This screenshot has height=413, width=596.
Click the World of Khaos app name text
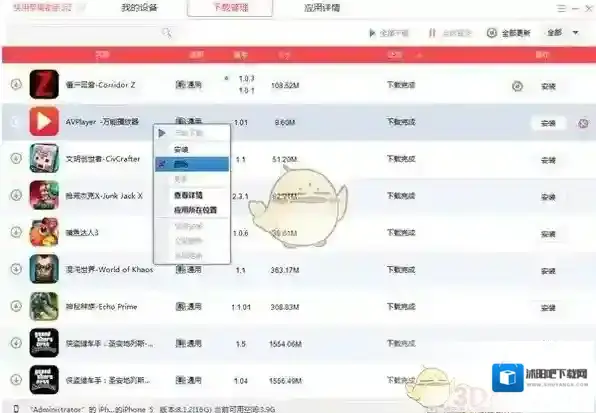tap(109, 269)
